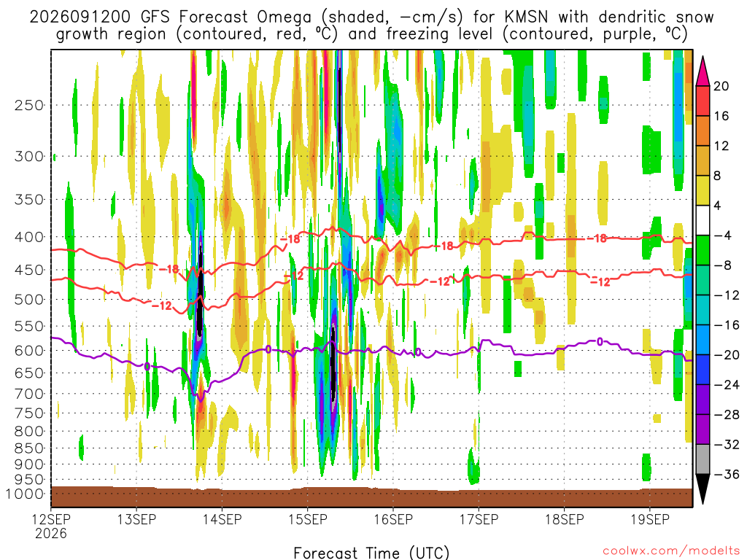Viewport: 747px width, 560px height.
Task: Click the 19SEP time axis label
Action: 650,519
